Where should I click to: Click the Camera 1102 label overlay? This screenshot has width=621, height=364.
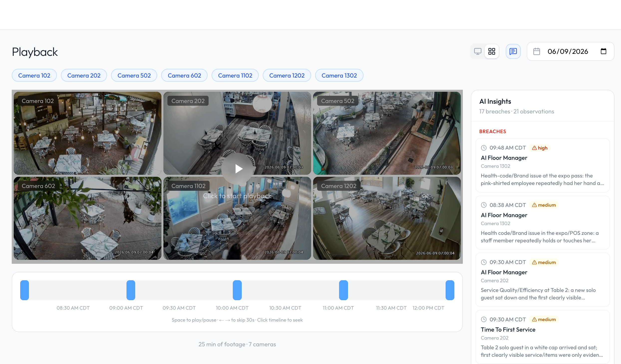point(188,186)
